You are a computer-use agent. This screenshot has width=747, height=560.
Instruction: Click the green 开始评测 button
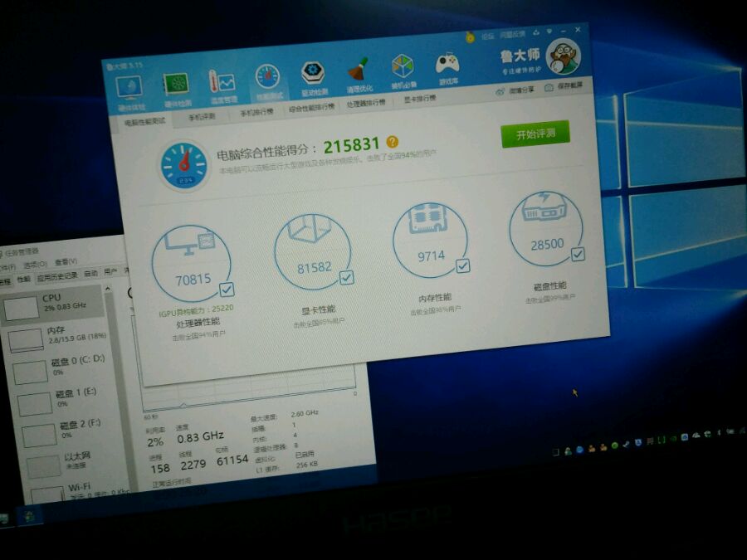(535, 134)
